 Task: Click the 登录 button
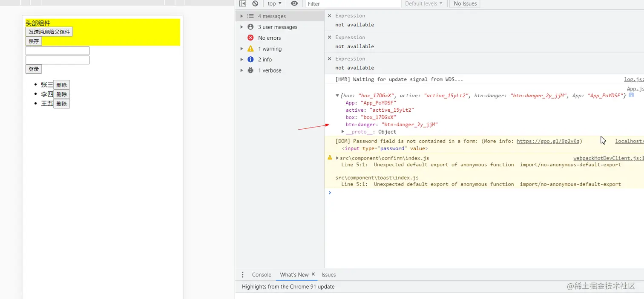pyautogui.click(x=34, y=69)
